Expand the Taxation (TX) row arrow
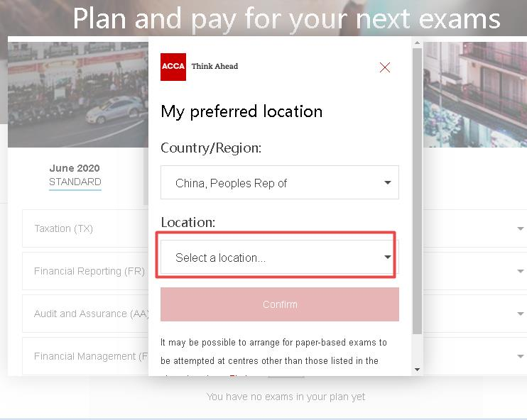This screenshot has width=527, height=420. tap(521, 228)
